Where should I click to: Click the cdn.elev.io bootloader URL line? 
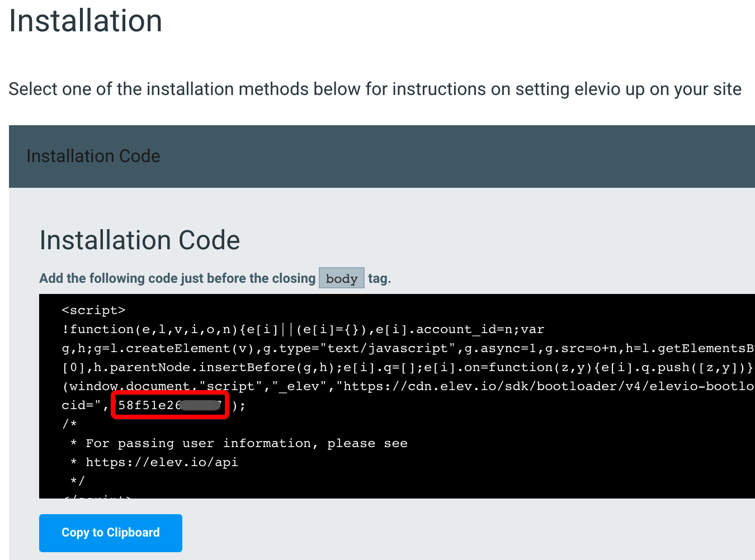pyautogui.click(x=408, y=386)
